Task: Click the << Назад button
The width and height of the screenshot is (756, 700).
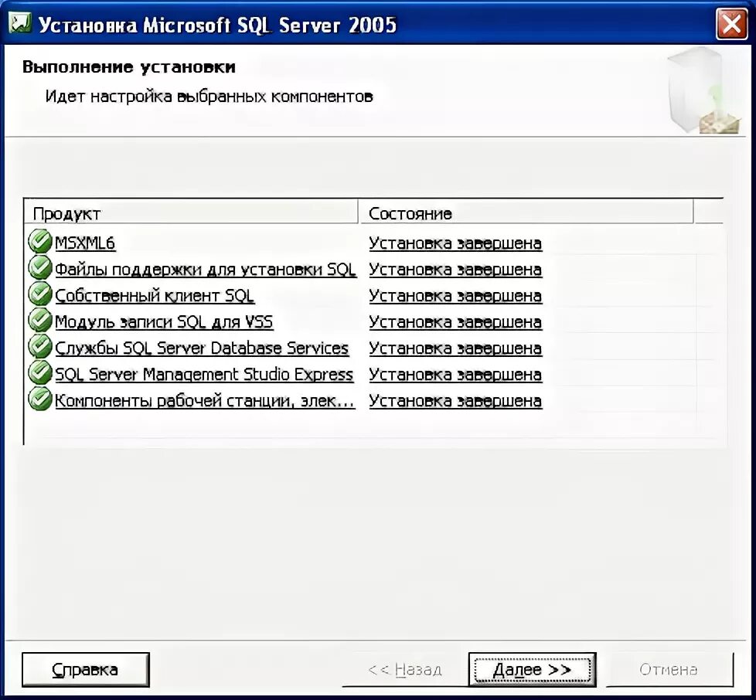Action: 404,670
